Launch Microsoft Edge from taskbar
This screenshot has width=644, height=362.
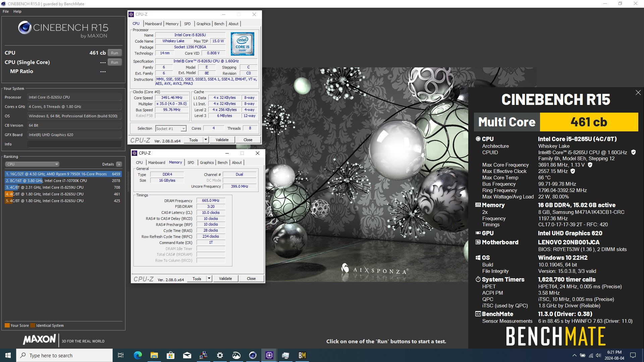click(138, 355)
